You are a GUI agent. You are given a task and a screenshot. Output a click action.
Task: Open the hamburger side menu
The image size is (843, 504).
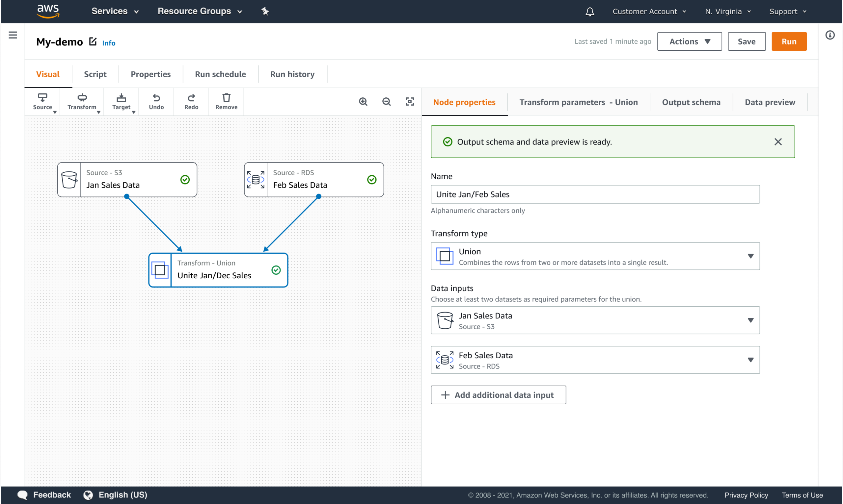13,35
